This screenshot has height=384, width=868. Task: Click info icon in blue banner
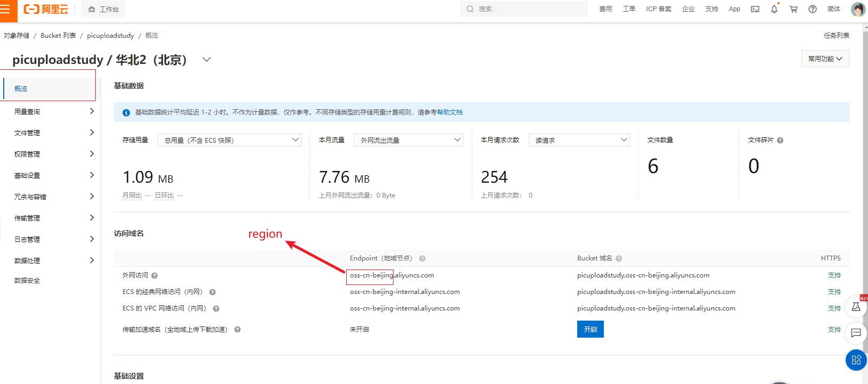pos(126,113)
